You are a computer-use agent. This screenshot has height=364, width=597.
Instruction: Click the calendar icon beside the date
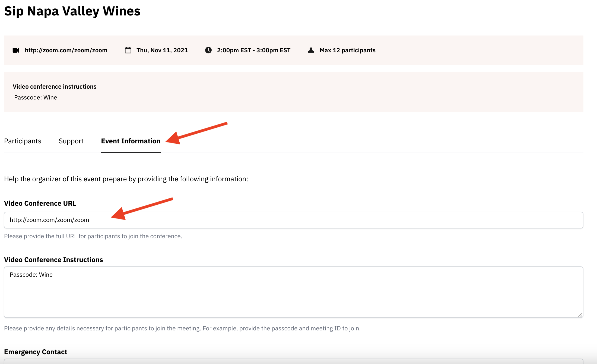128,50
